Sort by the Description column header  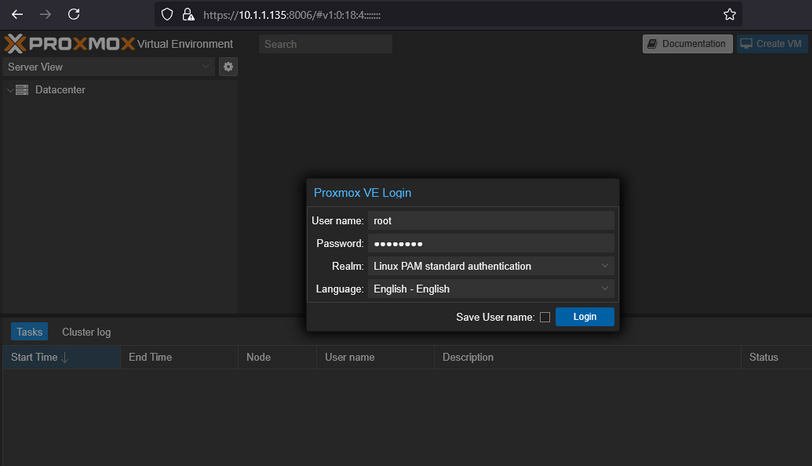coord(588,357)
